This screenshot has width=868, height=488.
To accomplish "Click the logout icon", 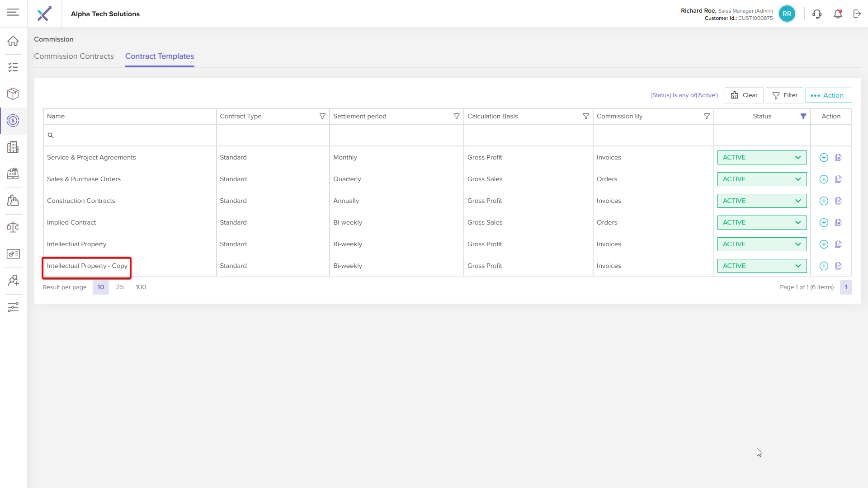I will (857, 14).
